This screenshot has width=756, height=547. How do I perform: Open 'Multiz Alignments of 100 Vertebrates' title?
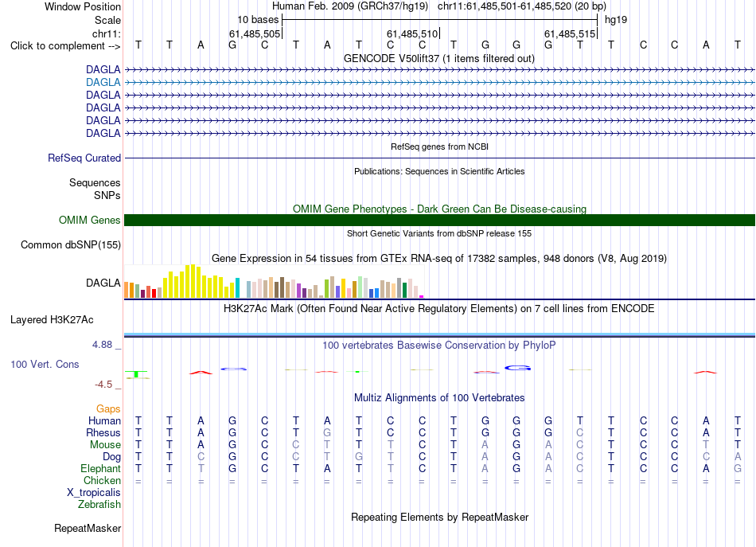pyautogui.click(x=439, y=397)
